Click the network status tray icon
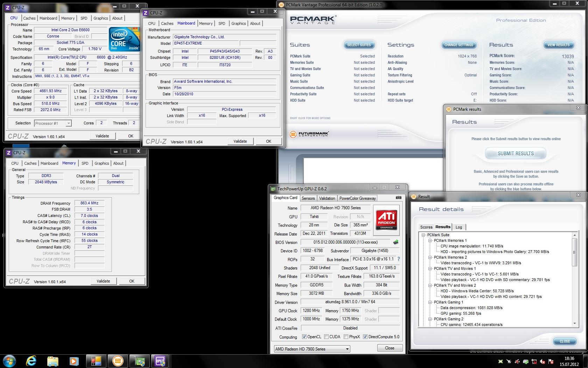Viewport: 588px width, 368px height. pyautogui.click(x=534, y=361)
